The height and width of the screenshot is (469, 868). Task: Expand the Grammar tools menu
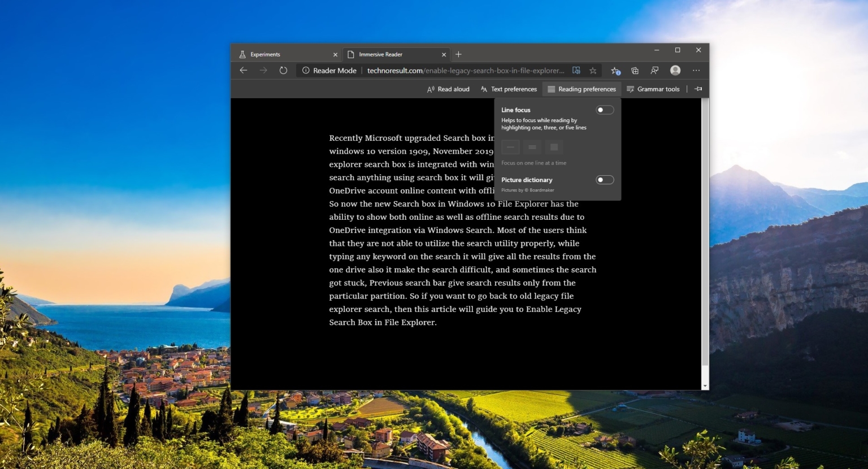(x=653, y=89)
